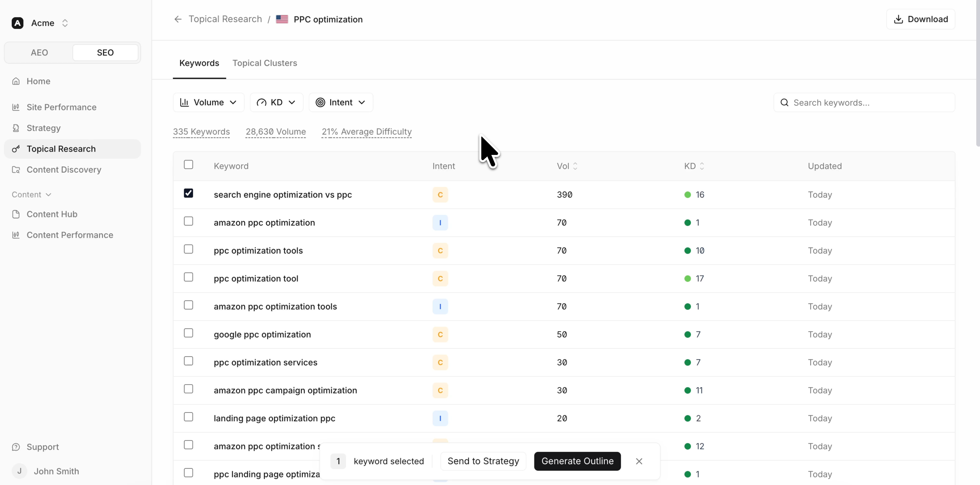Click the back arrow next to Topical Research
Viewport: 980px width, 485px height.
178,19
